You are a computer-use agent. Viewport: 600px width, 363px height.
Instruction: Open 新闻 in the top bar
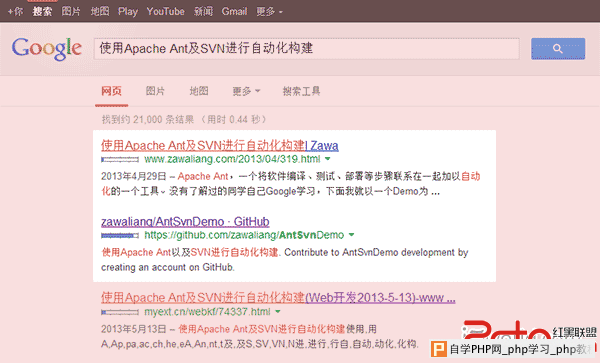[x=203, y=11]
